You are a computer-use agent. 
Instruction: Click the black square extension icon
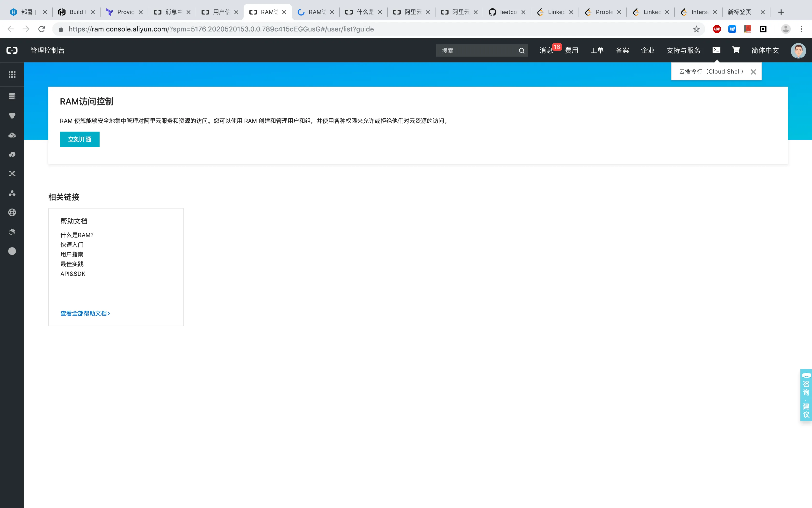pyautogui.click(x=763, y=29)
